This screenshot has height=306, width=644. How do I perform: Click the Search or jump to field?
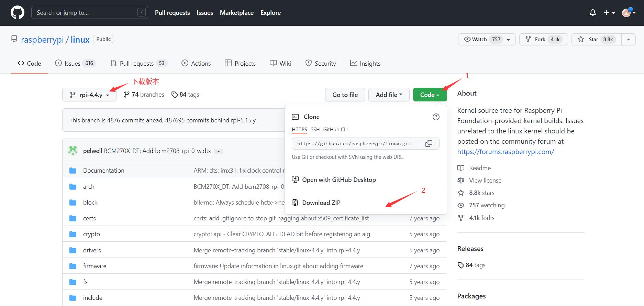tap(90, 13)
